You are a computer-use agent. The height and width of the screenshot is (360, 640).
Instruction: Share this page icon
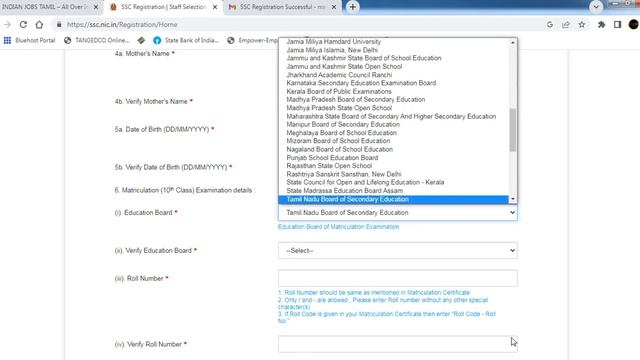[566, 24]
